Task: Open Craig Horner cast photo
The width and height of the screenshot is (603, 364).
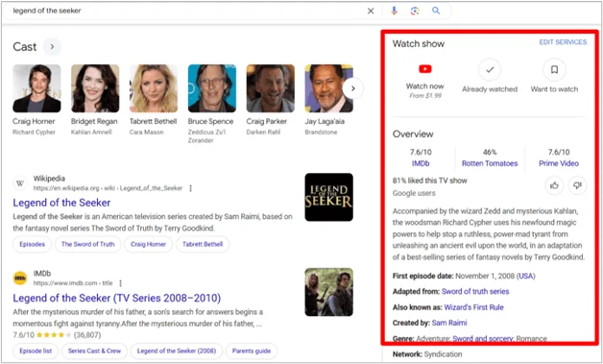Action: point(36,88)
